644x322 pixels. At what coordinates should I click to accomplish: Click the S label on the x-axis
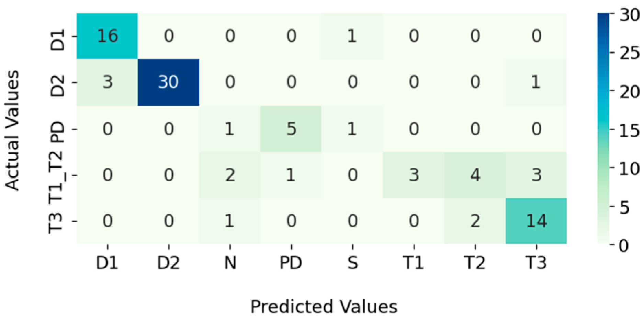click(x=352, y=263)
